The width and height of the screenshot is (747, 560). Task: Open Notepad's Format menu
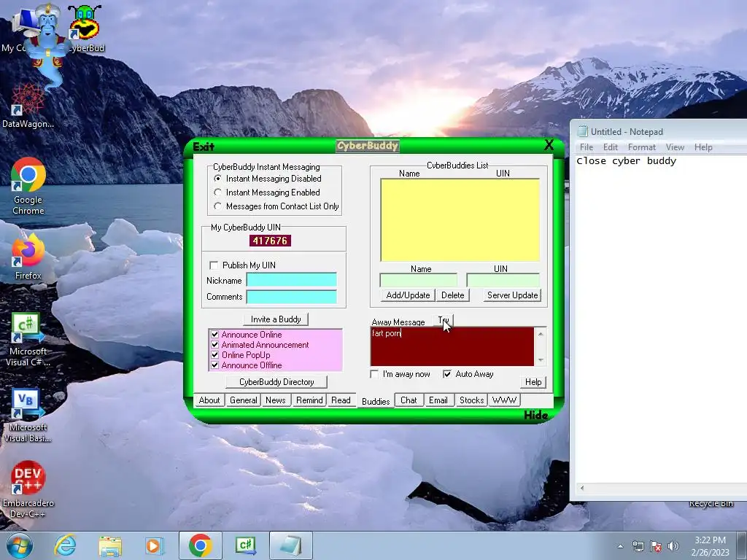point(642,147)
